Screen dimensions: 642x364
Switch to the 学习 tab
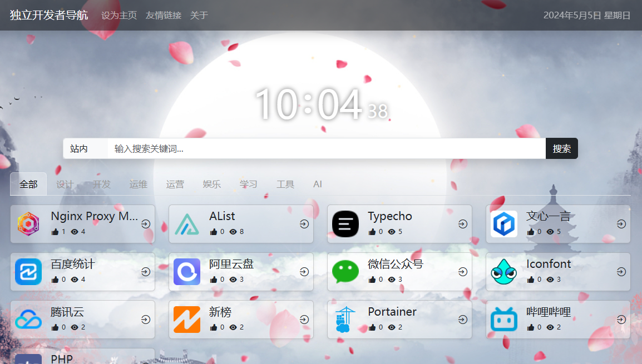point(249,184)
